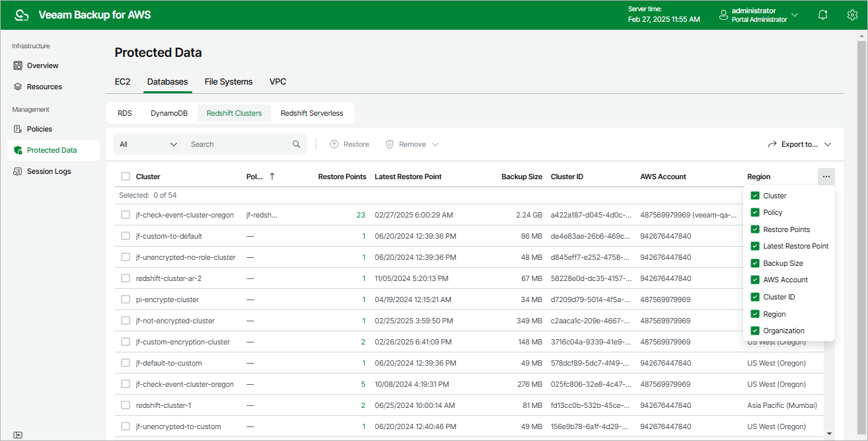Collapse the sidebar using bottom-left icon
This screenshot has height=441, width=868.
18,434
